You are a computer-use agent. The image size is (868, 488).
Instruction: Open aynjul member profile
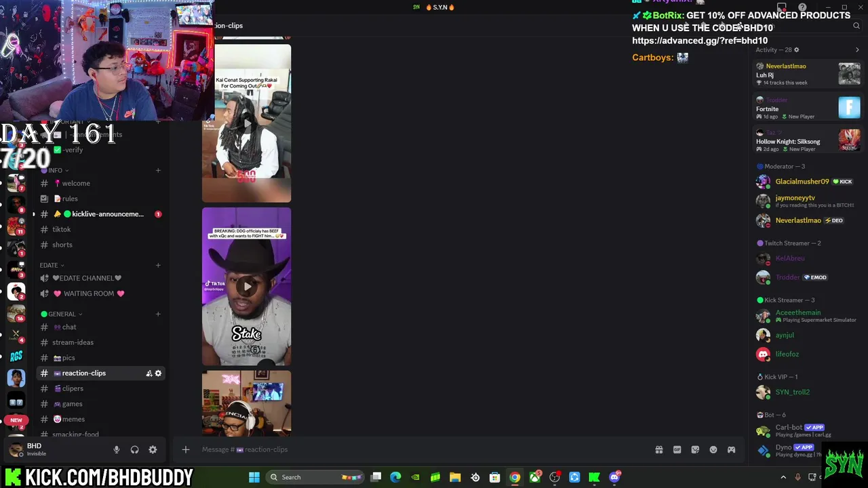(808, 335)
